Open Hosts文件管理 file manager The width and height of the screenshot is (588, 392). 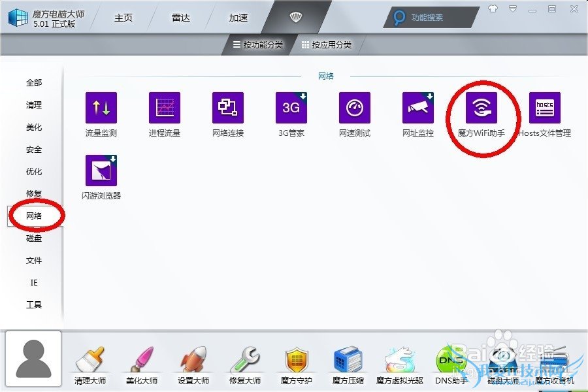click(x=545, y=108)
